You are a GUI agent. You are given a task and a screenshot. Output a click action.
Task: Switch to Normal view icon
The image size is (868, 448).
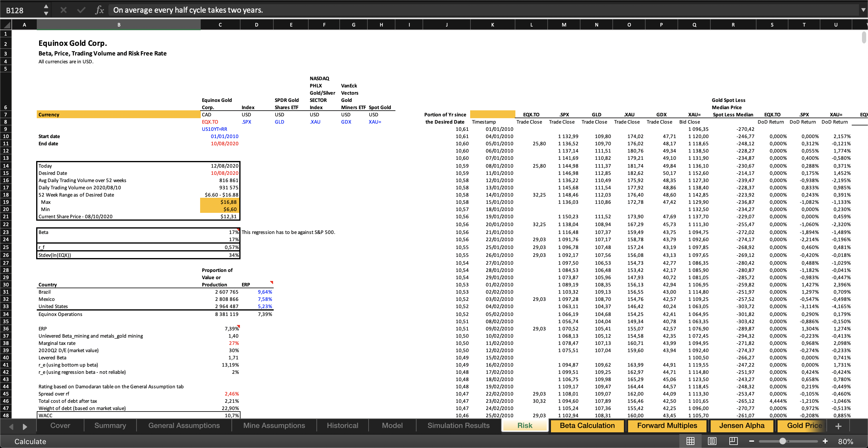click(x=690, y=441)
